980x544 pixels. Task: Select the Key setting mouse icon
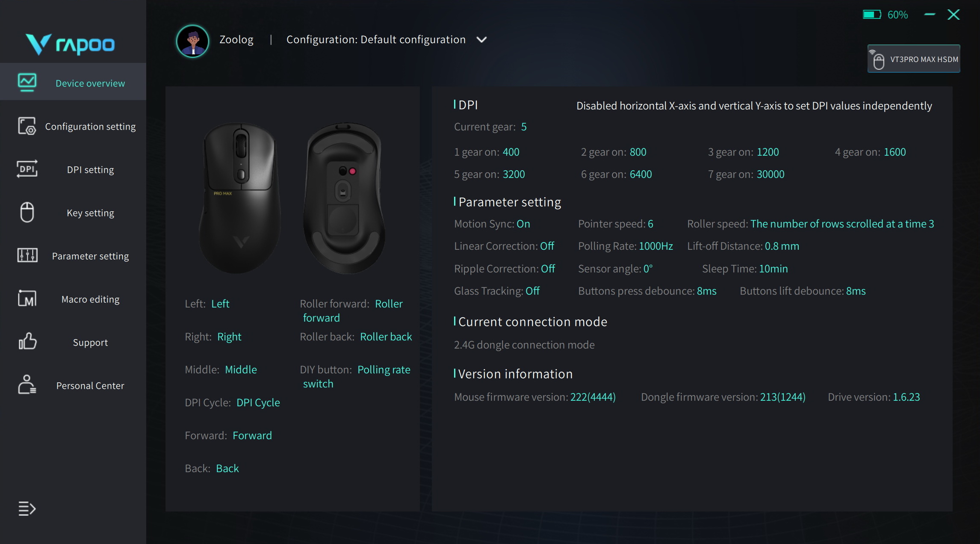27,212
